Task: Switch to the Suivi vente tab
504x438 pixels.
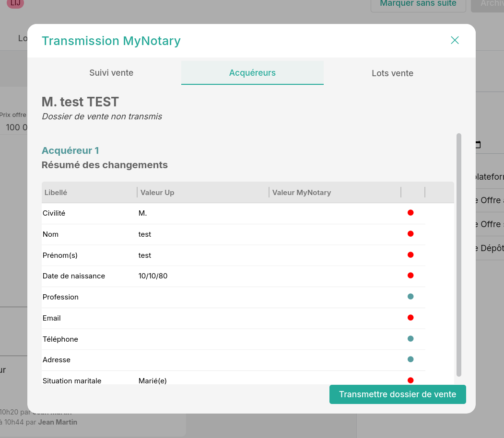Action: (x=111, y=72)
